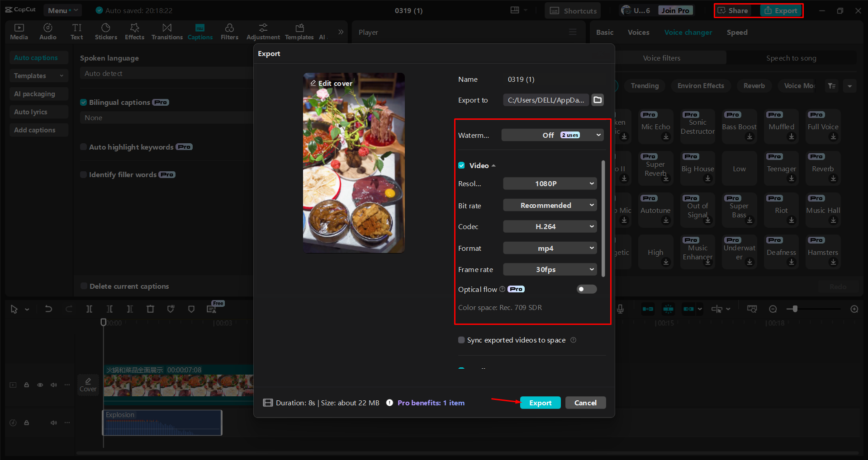Select the delete clip trash icon
Image resolution: width=868 pixels, height=460 pixels.
tap(151, 309)
